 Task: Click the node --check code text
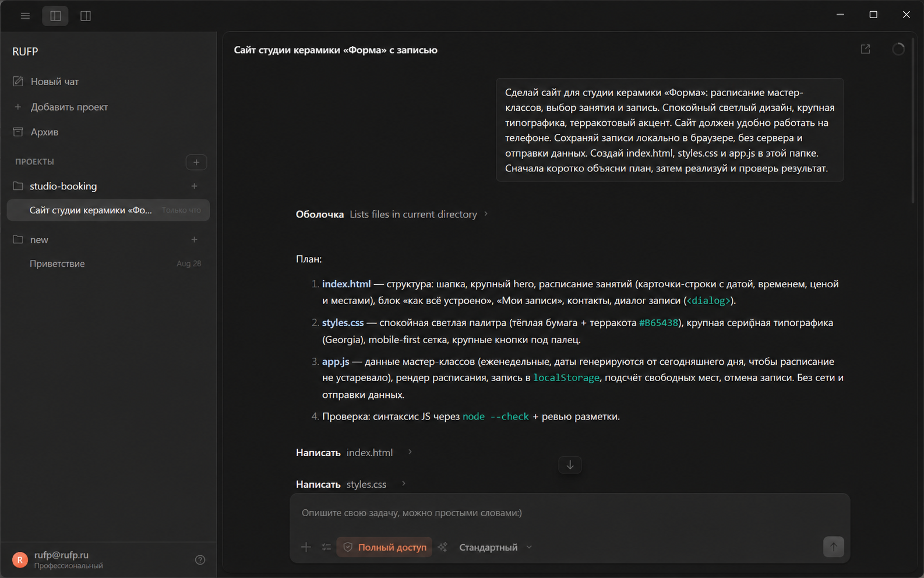click(496, 417)
